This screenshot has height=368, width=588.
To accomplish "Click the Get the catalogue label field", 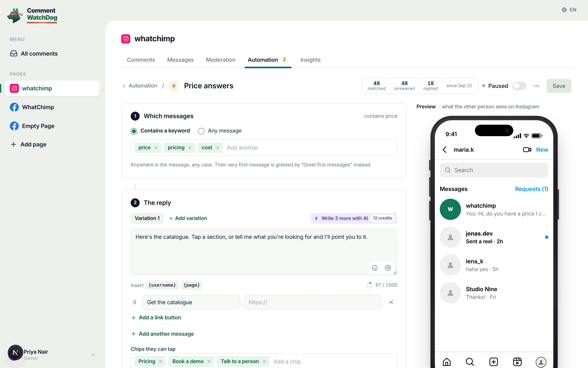I will click(191, 302).
